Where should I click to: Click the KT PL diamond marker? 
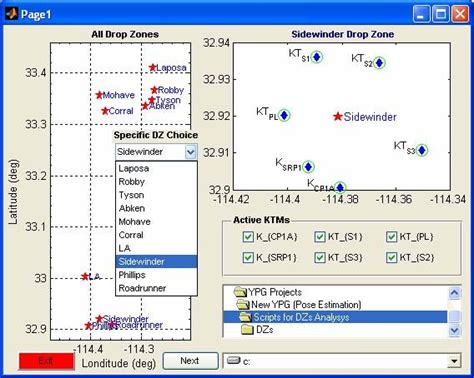284,115
